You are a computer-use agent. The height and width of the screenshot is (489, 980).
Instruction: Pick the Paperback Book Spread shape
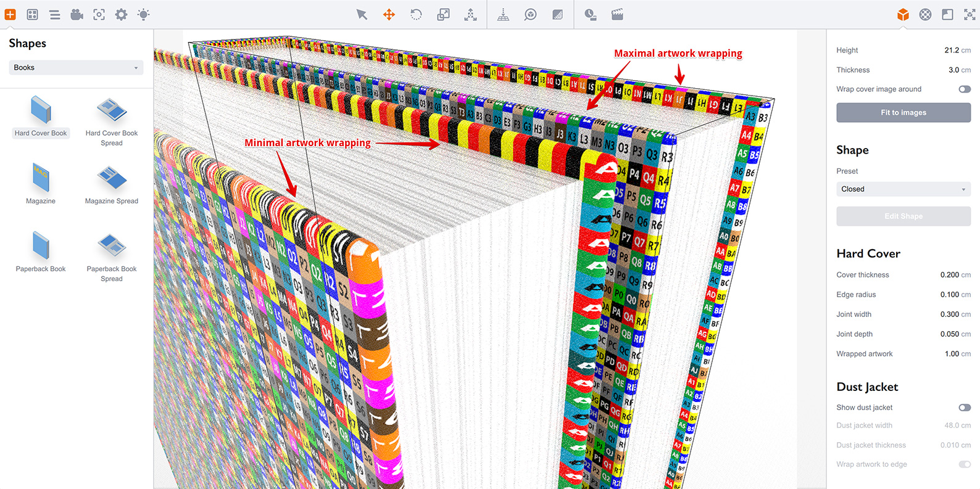(x=112, y=258)
